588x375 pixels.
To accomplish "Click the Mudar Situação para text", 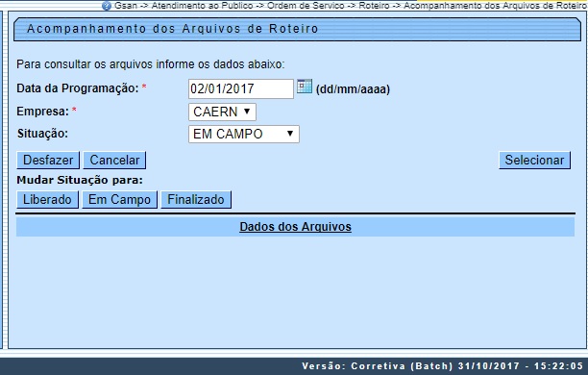I will (x=80, y=180).
